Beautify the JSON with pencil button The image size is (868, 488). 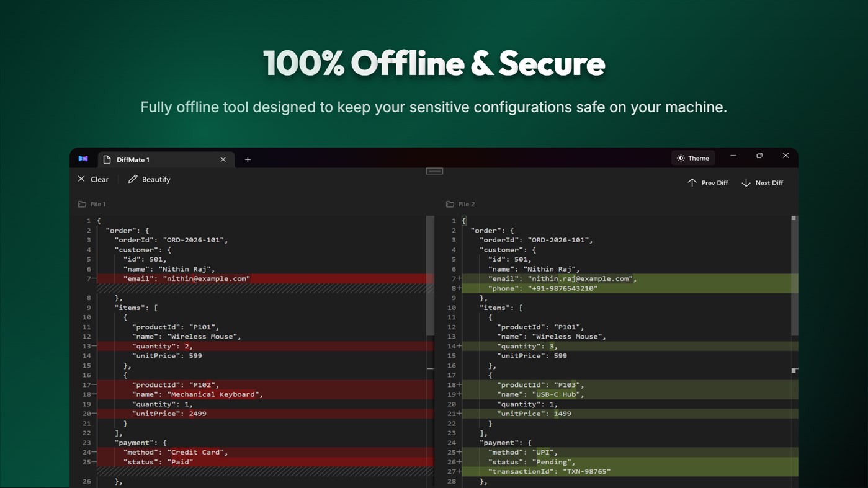(x=149, y=179)
